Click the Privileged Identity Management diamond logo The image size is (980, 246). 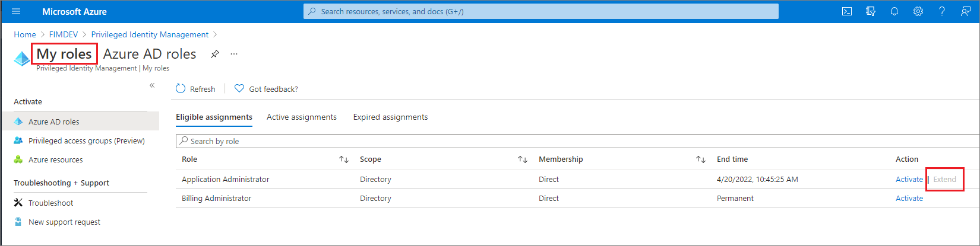point(22,59)
